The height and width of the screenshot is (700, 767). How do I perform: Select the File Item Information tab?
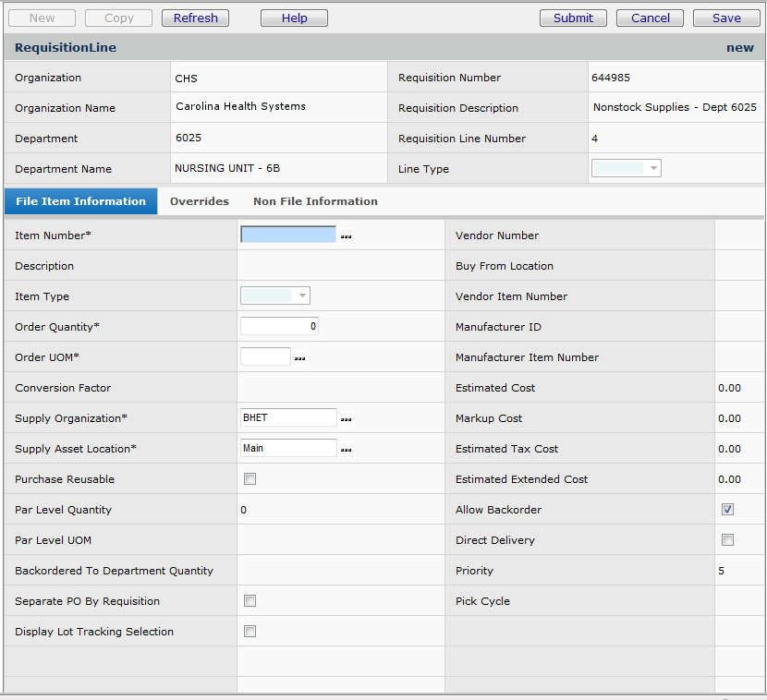point(80,201)
